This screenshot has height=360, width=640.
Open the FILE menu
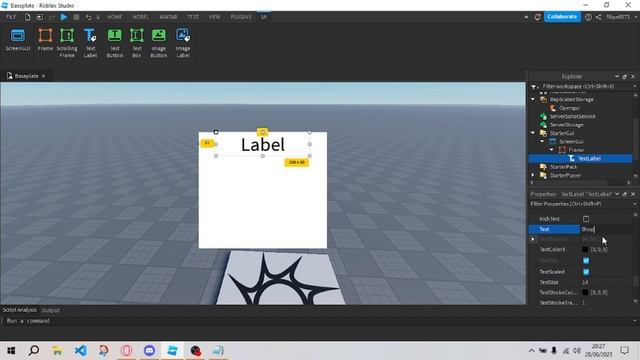coord(11,17)
